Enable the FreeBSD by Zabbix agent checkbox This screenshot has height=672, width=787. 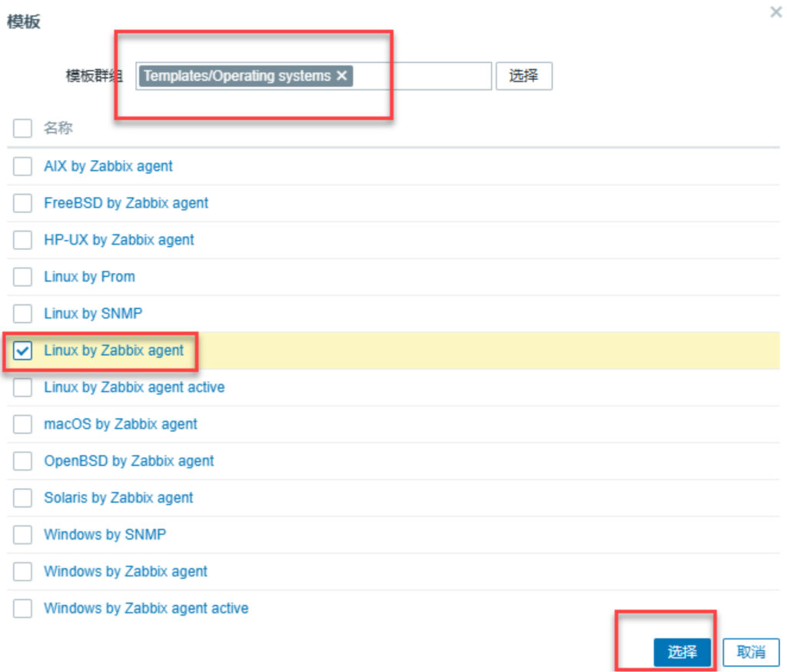(x=23, y=203)
